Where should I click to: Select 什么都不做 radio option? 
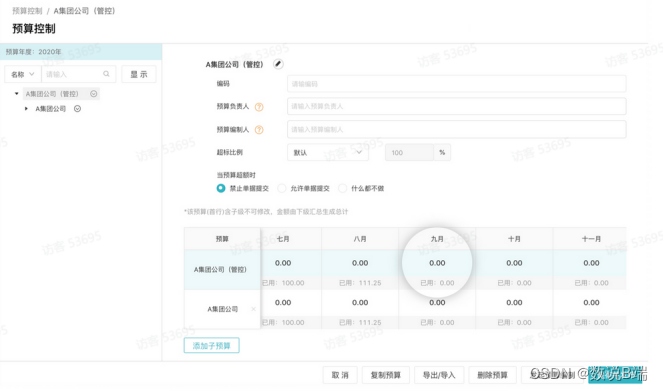[342, 188]
